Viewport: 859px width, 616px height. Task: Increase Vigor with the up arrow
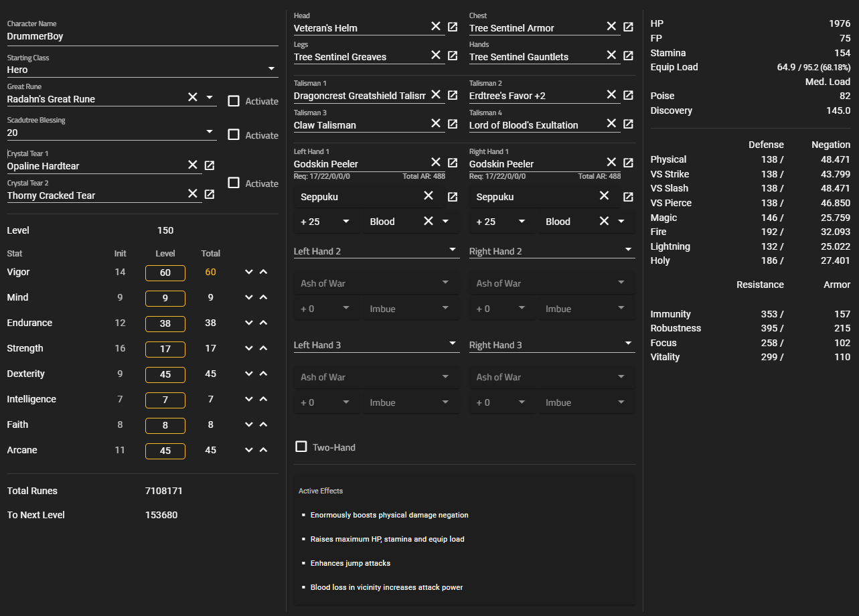click(263, 273)
